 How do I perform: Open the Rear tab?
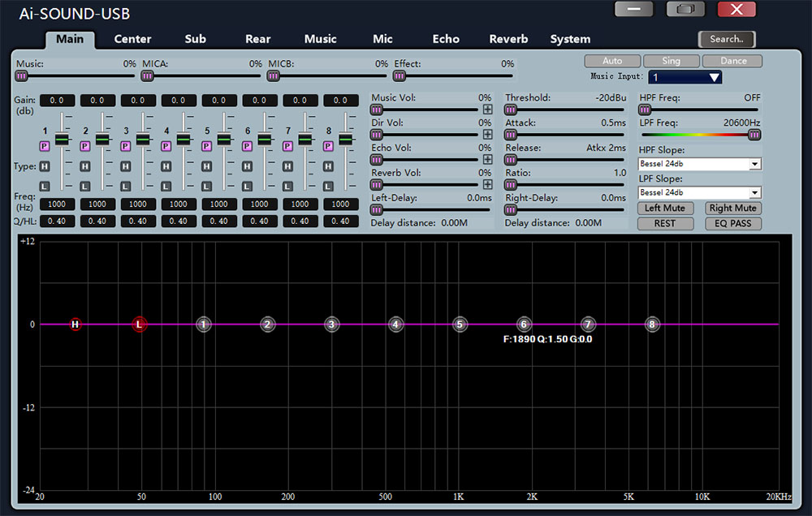258,39
